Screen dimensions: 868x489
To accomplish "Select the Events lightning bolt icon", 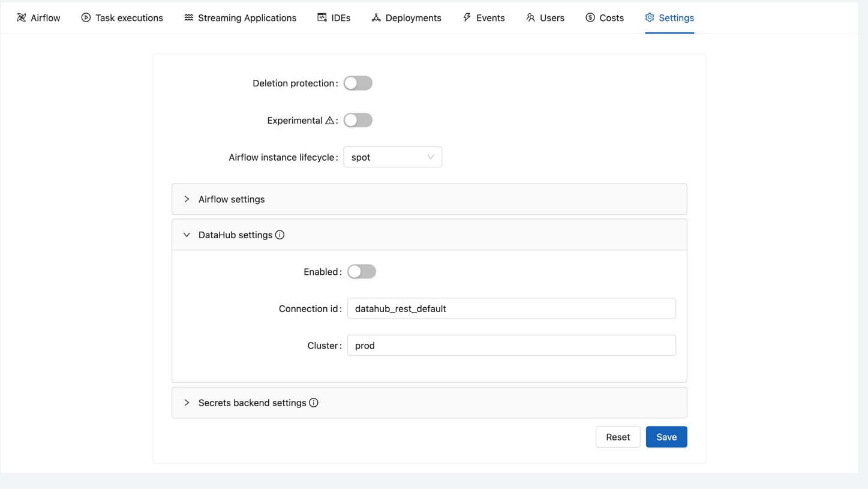I will tap(467, 17).
